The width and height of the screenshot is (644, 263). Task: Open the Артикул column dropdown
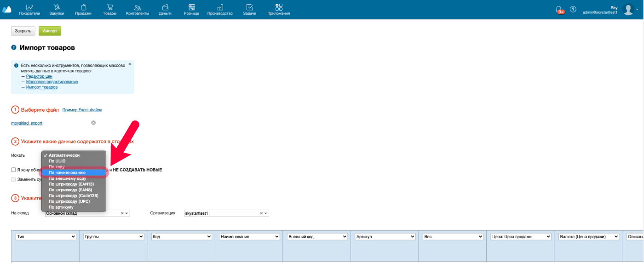point(385,236)
